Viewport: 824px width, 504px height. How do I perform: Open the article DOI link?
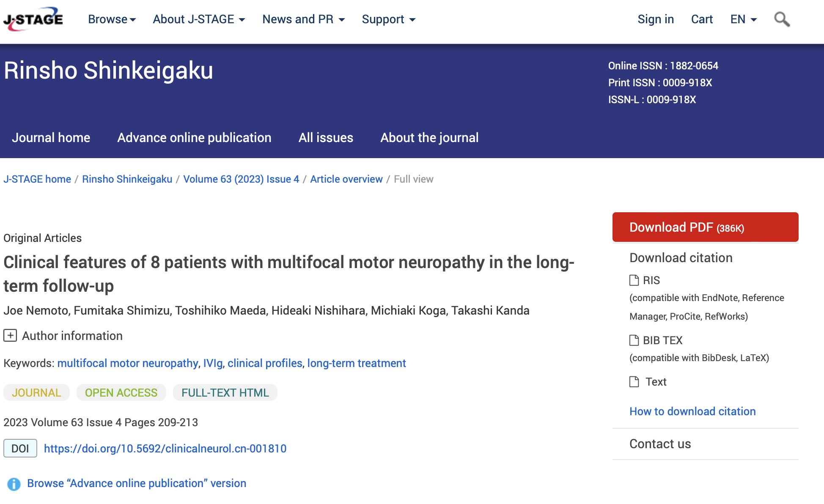166,449
